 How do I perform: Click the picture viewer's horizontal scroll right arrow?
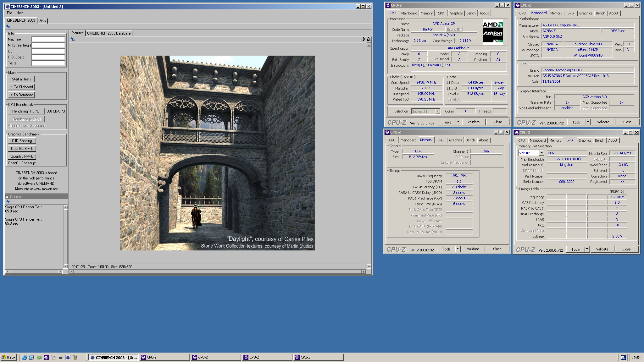[x=364, y=271]
